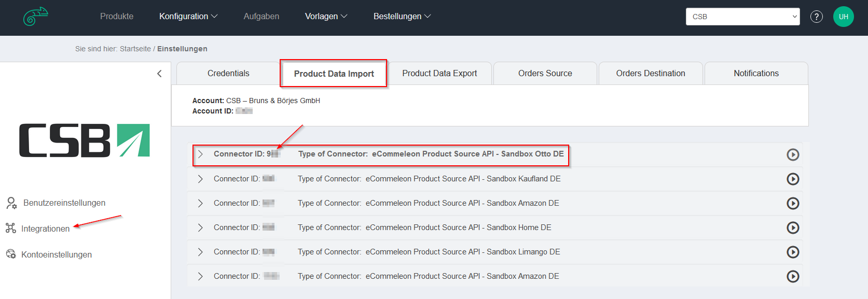Open the CSB account dropdown
868x299 pixels.
(x=743, y=17)
